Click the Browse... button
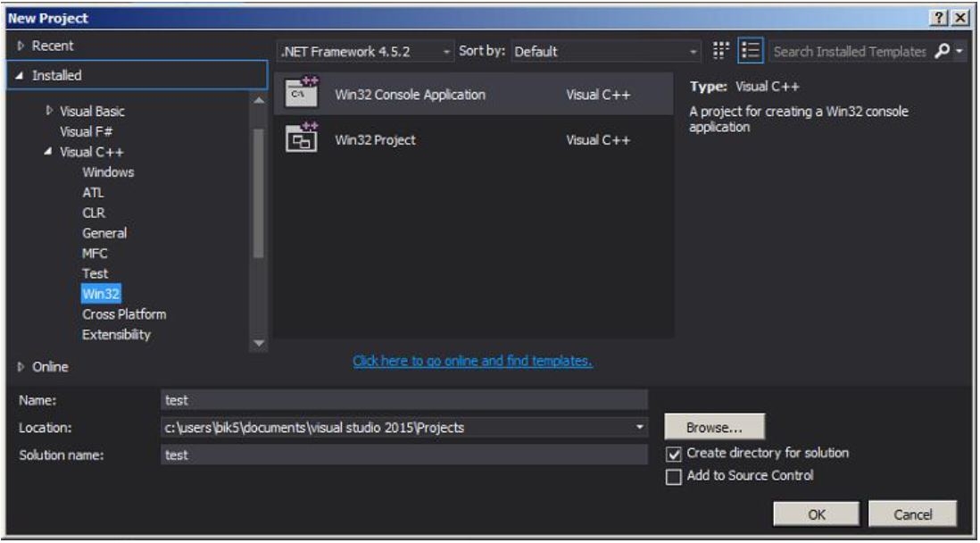980x543 pixels. click(x=714, y=427)
